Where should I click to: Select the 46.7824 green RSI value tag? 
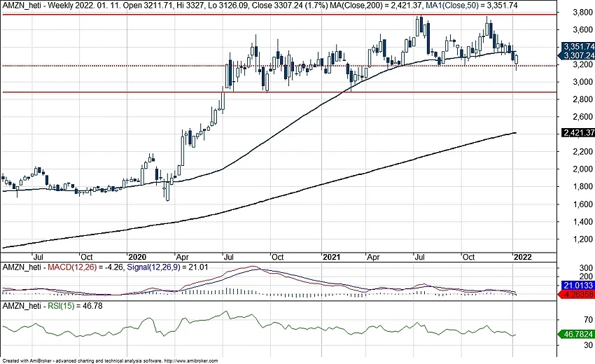(577, 335)
